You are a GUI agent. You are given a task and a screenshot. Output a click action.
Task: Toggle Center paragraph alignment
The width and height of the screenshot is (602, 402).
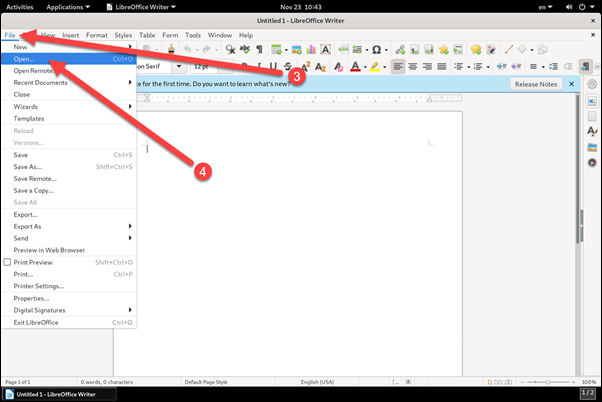pyautogui.click(x=413, y=66)
